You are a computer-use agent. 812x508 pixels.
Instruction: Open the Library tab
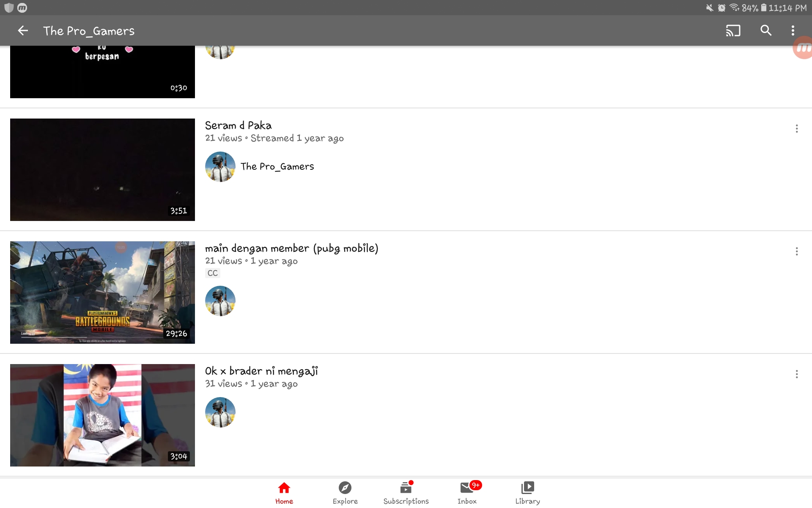click(x=528, y=493)
